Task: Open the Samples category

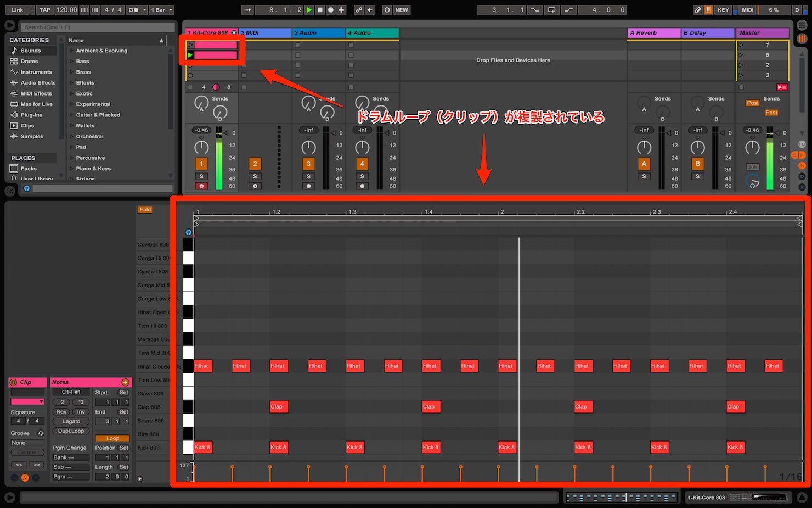Action: tap(32, 136)
